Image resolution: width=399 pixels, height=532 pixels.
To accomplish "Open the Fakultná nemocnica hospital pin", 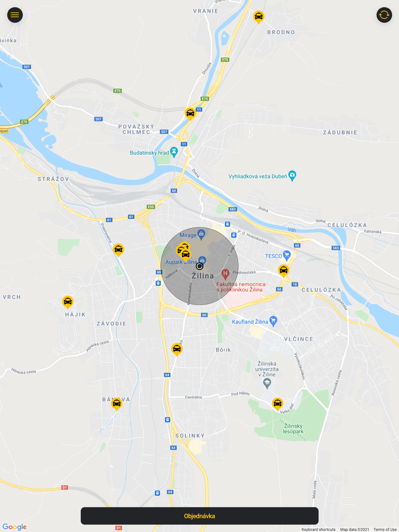I will (x=225, y=274).
